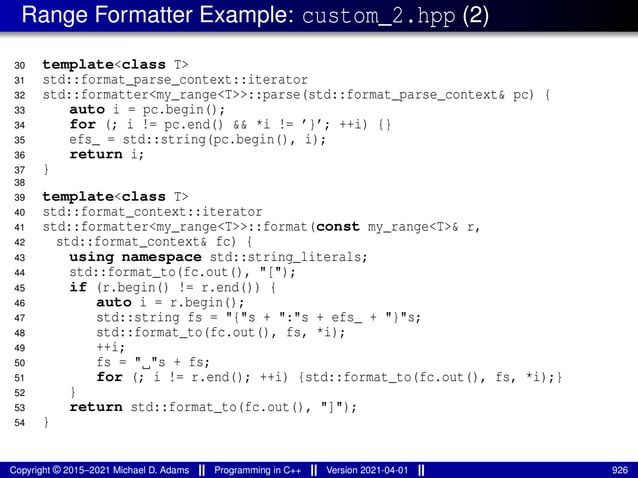Screen dimensions: 638x478
Task: Click 'template<class T>' on line 30
Action: coord(116,65)
